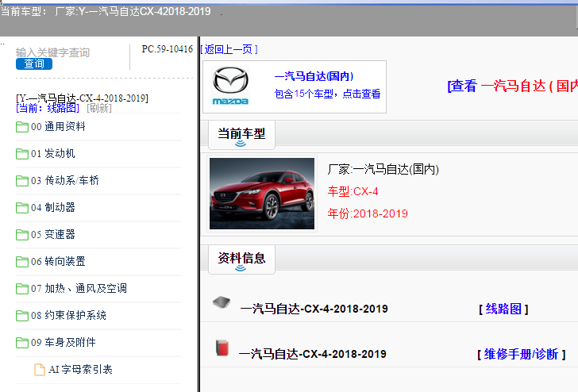The width and height of the screenshot is (578, 392).
Task: Click the folder icon for 09 车身及附件
Action: (22, 343)
